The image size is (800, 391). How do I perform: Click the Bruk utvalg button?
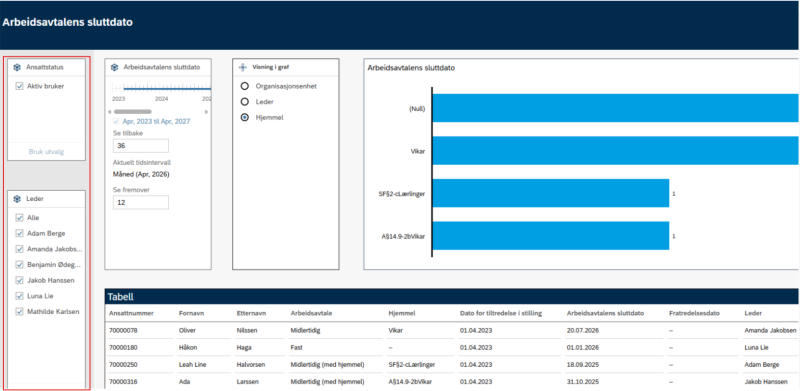(46, 152)
